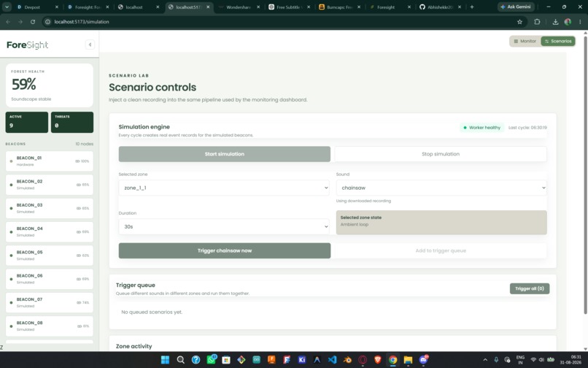The height and width of the screenshot is (368, 588).
Task: Click the bookmark star icon in address bar
Action: tap(519, 22)
